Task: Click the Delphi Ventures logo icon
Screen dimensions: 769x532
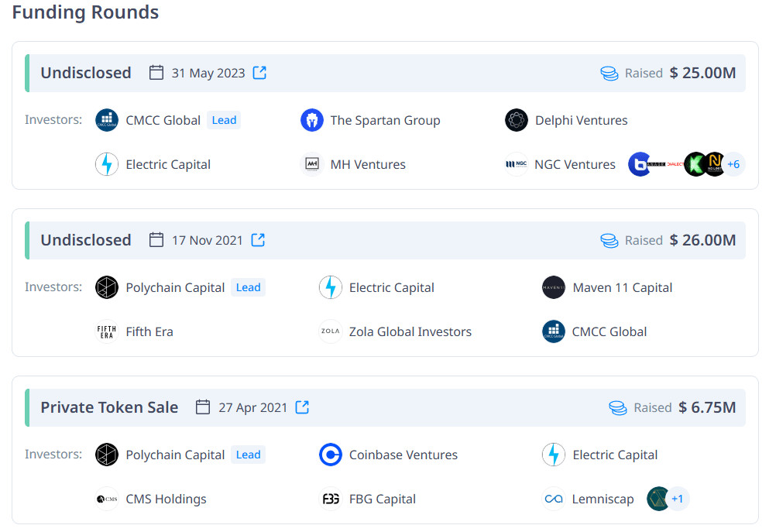Action: (x=516, y=120)
